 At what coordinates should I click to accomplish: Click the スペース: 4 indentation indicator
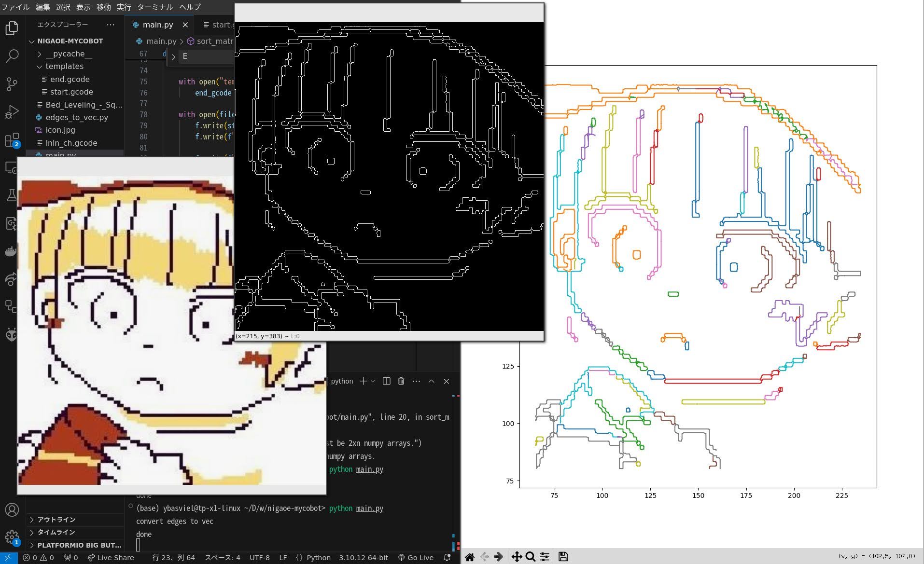(x=223, y=558)
